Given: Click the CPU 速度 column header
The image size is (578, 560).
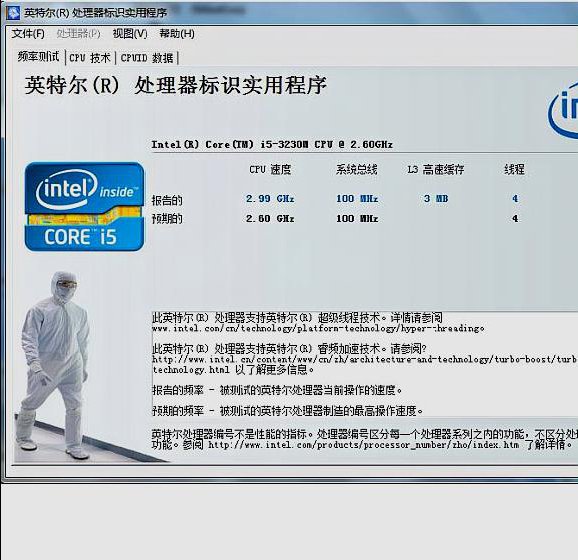Looking at the screenshot, I should [270, 170].
